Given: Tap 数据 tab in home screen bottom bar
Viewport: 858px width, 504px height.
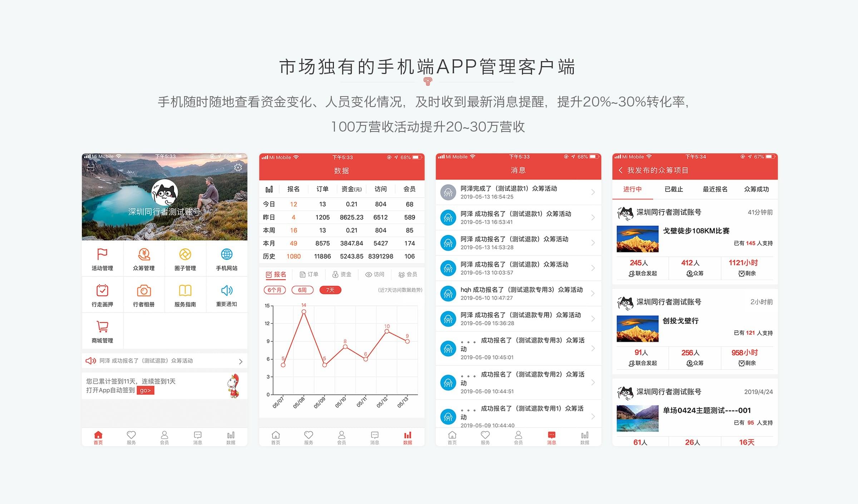Looking at the screenshot, I should (231, 438).
